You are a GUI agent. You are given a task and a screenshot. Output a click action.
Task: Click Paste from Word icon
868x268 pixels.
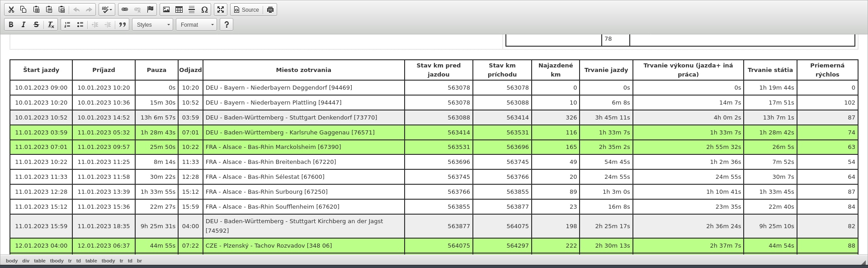coord(62,10)
